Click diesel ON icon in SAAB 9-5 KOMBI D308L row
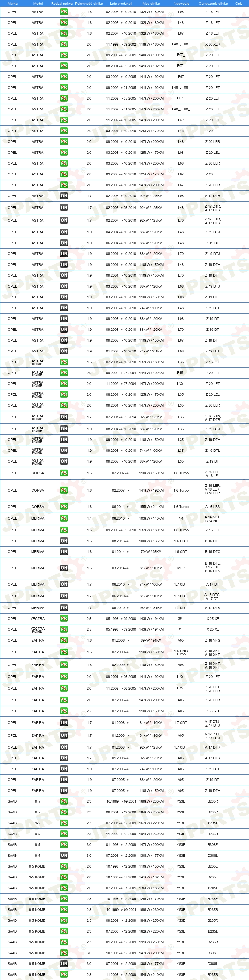 64,964
